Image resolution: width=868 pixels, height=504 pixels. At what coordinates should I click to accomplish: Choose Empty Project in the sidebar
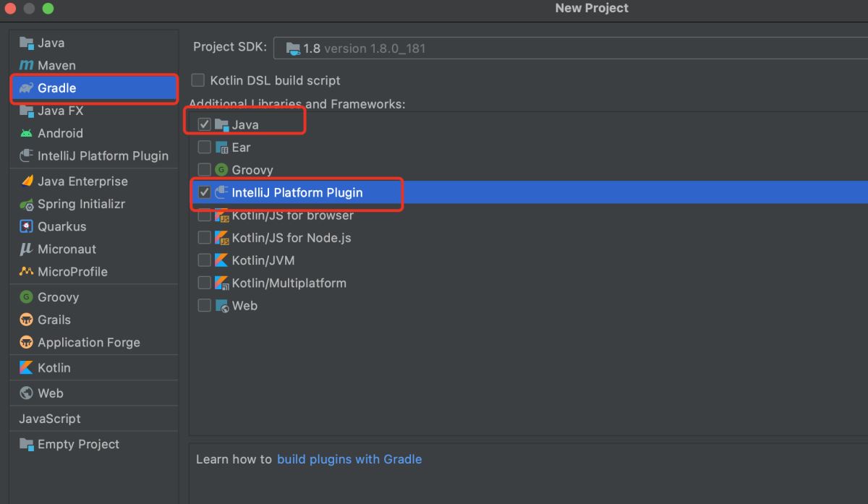tap(78, 444)
